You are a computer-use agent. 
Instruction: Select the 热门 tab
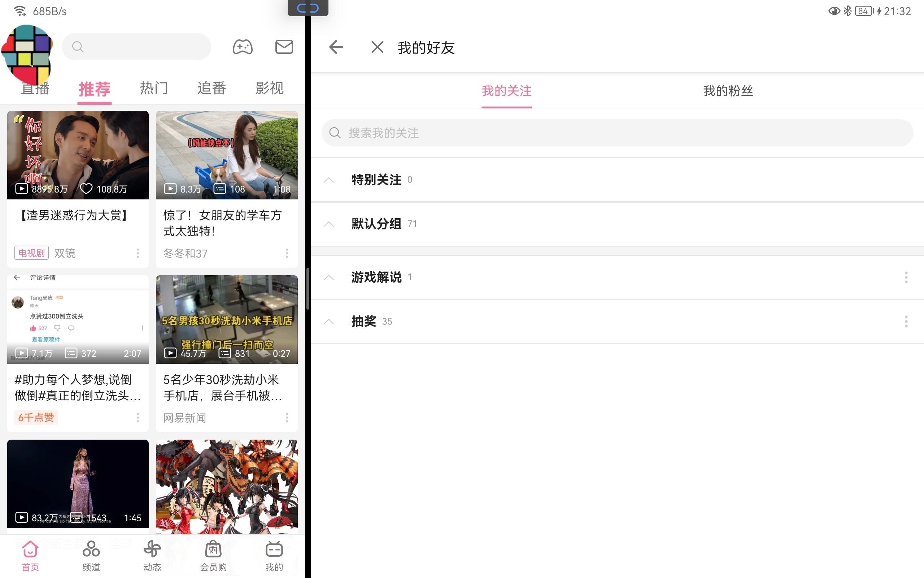coord(154,88)
